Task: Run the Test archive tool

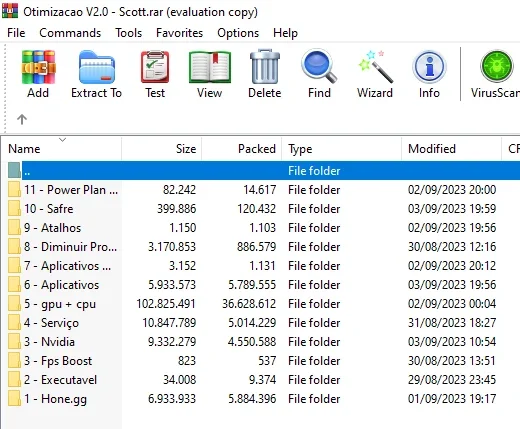Action: (155, 67)
